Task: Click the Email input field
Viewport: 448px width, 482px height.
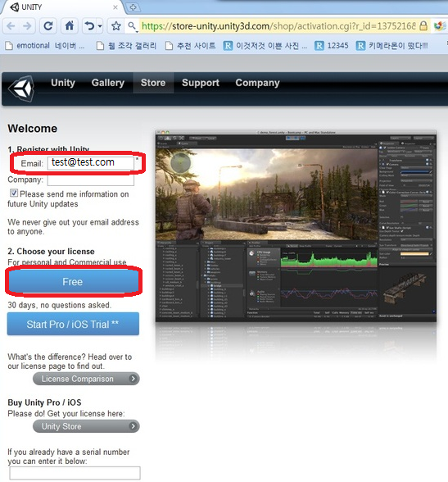Action: coord(91,162)
